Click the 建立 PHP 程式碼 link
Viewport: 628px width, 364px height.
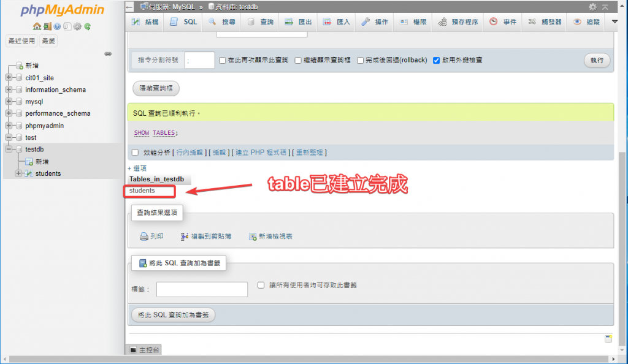click(x=261, y=153)
